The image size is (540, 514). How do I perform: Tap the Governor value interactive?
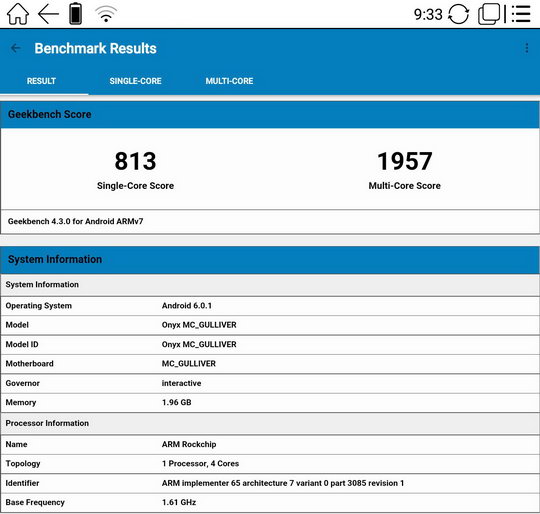181,383
